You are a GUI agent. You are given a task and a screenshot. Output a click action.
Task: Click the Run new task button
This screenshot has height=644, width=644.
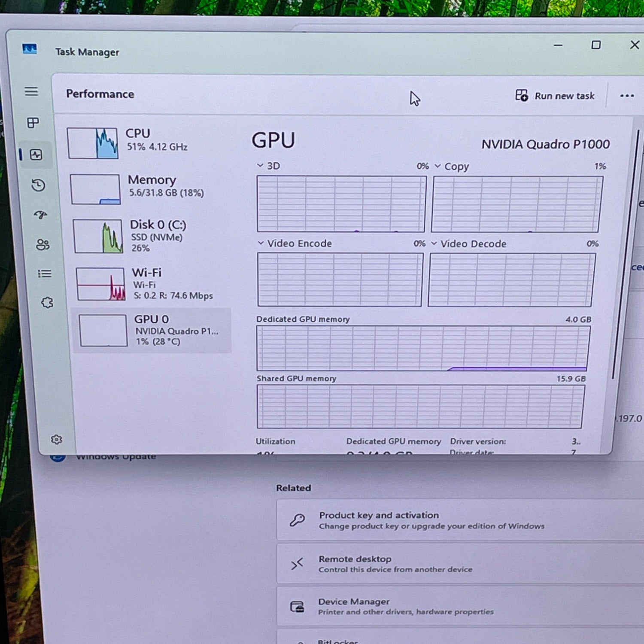555,96
